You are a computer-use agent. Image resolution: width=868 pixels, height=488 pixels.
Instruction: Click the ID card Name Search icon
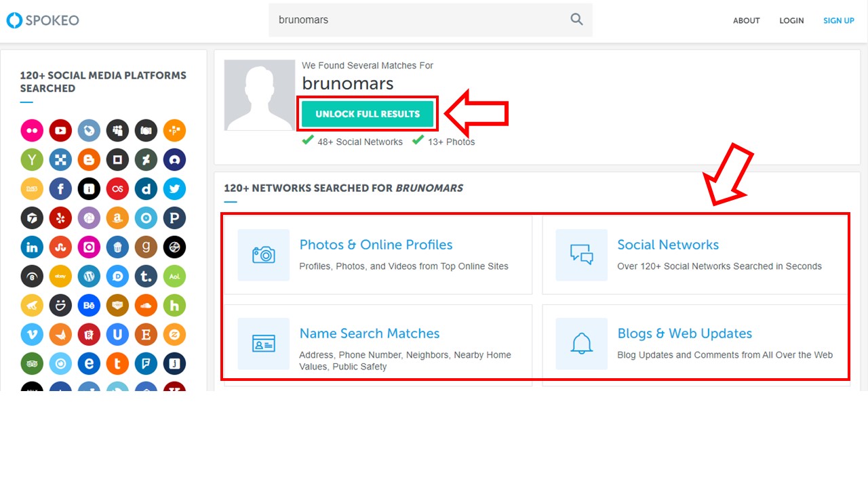click(x=263, y=344)
